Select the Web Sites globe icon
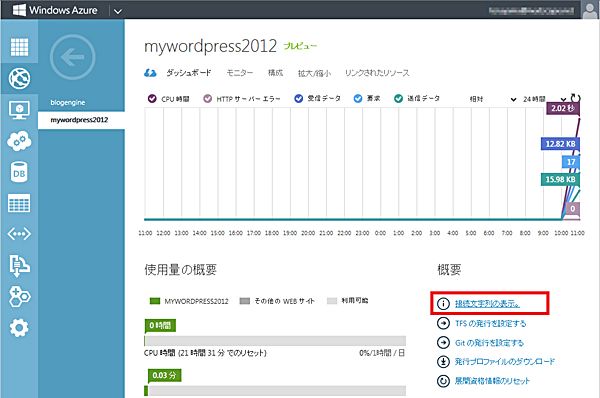Viewport: 600px width, 398px height. tap(19, 78)
